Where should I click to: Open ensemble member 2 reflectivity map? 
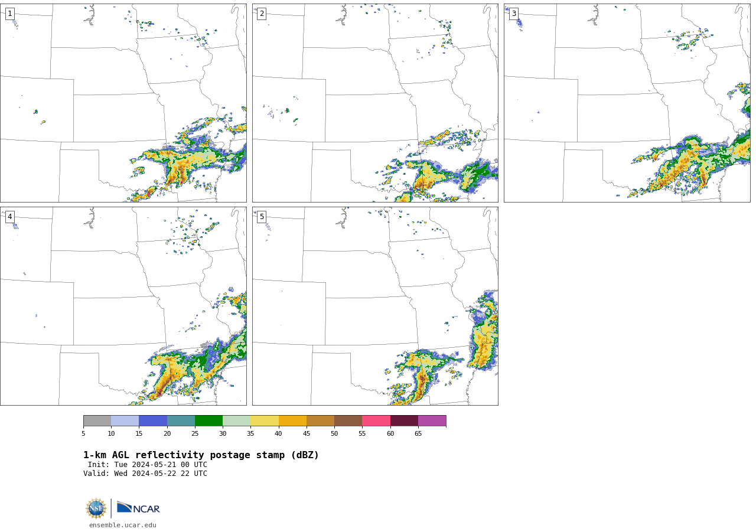[375, 103]
